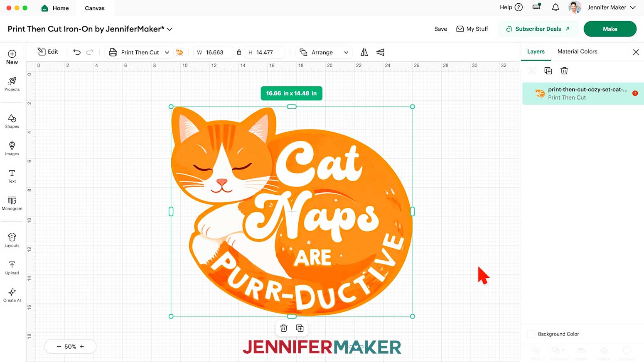The image size is (644, 362).
Task: Click the Jennifer Maker profile avatar
Action: [575, 7]
